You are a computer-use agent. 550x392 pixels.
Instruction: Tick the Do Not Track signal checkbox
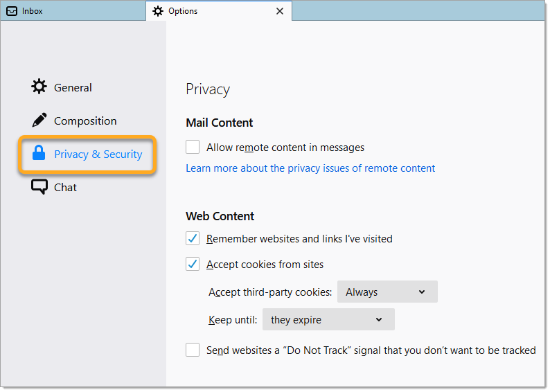point(193,350)
